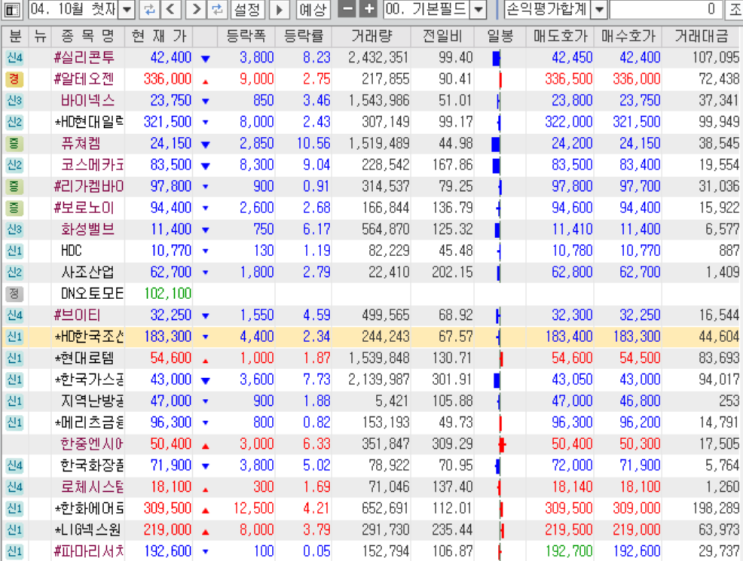Click 실리콘투 trade value 107,095
Viewport: 743px width, 561px height.
point(716,58)
